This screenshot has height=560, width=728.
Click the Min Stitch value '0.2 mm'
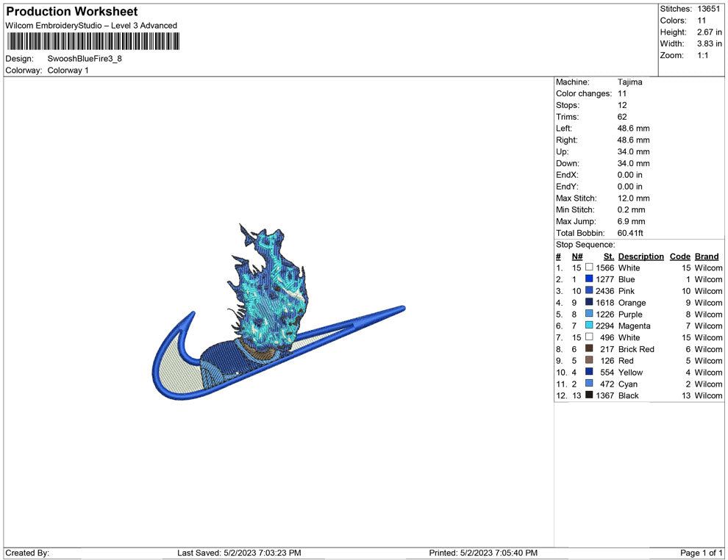(x=632, y=209)
